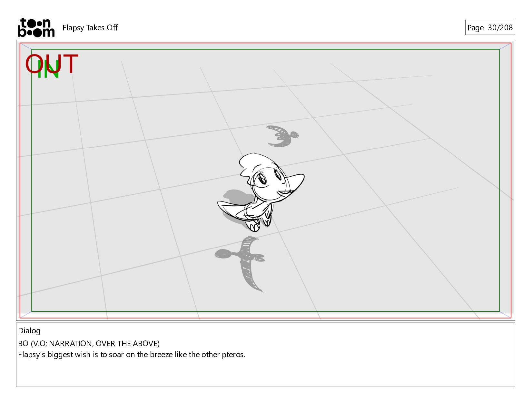Click the 'Dialog' heading
The image size is (532, 411).
[x=29, y=331]
